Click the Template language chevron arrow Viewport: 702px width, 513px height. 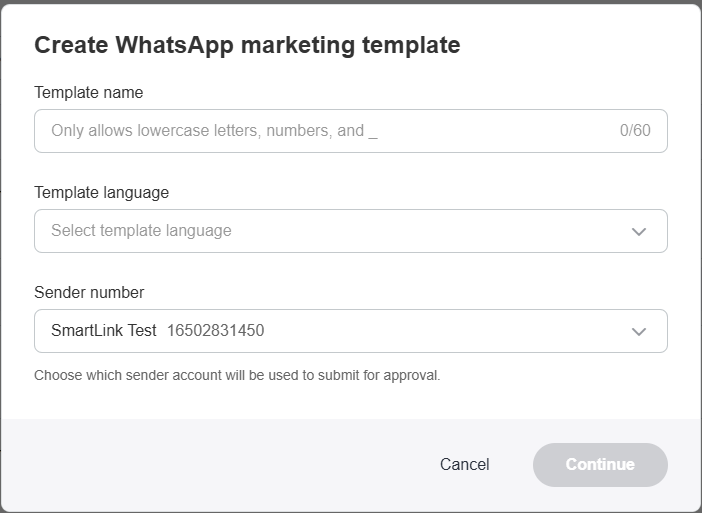639,232
